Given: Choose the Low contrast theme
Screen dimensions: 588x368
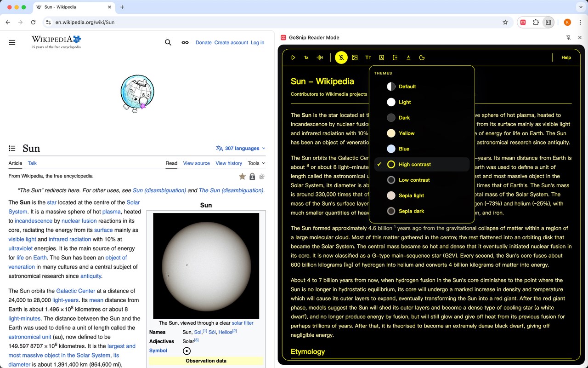Looking at the screenshot, I should click(422, 180).
